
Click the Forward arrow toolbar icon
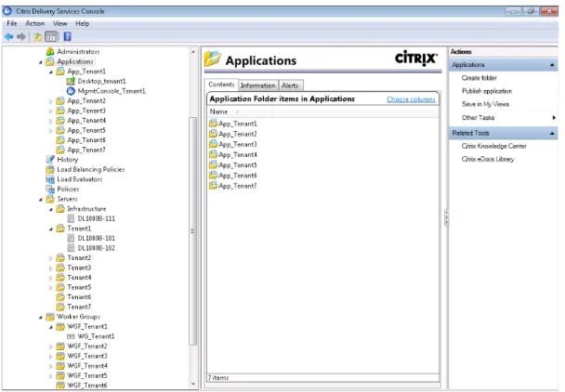pyautogui.click(x=21, y=36)
